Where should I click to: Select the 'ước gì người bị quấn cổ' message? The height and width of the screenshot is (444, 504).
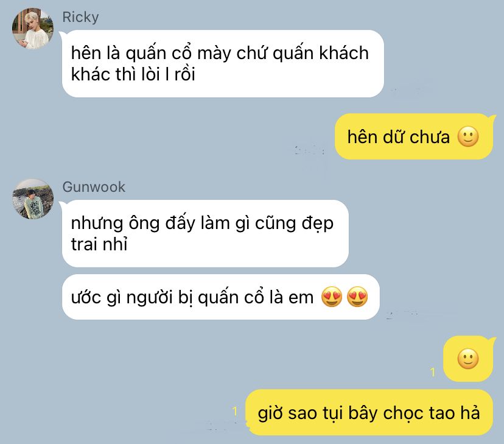(220, 297)
